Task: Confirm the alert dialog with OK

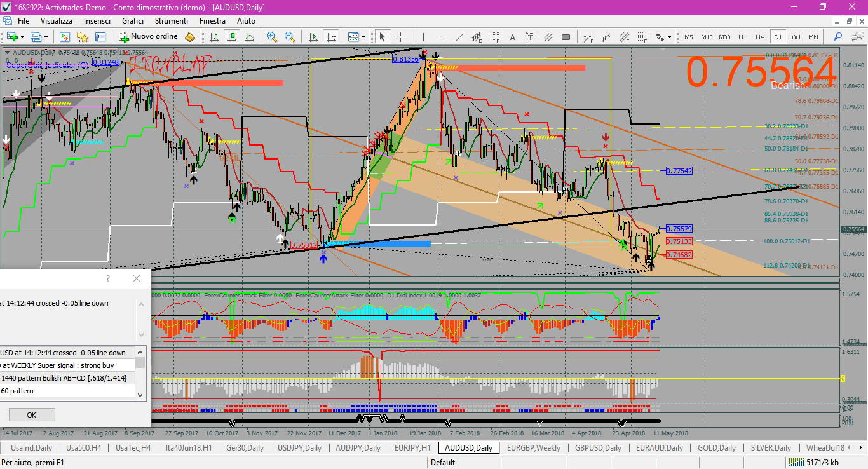Action: pos(32,415)
